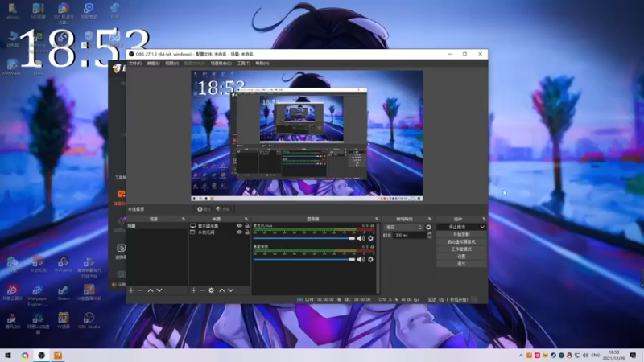
Task: Open the 桌面音频 audio settings gear
Action: coord(370,259)
